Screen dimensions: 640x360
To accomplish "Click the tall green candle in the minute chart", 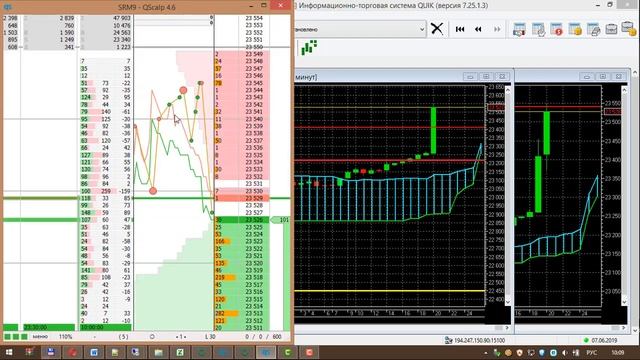I will point(433,130).
